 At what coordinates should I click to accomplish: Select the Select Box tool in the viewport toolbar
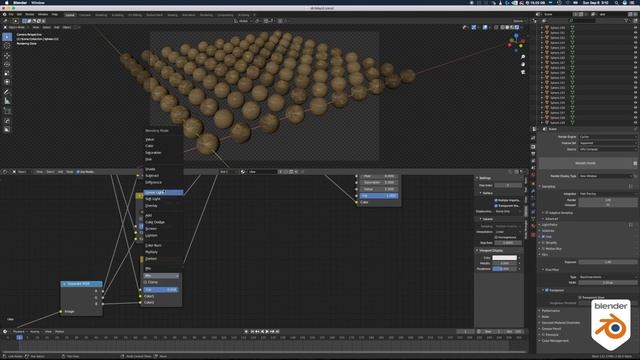(x=7, y=37)
